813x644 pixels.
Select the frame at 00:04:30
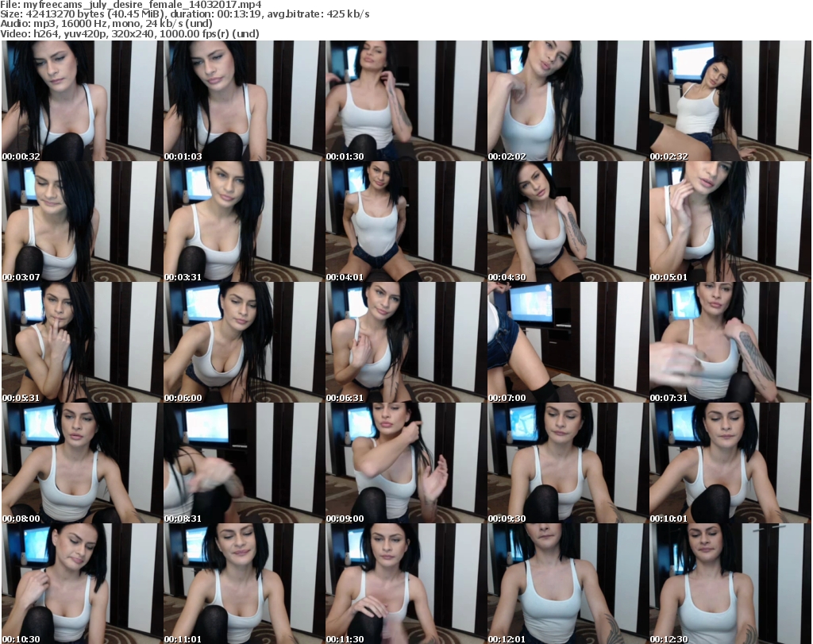[568, 222]
